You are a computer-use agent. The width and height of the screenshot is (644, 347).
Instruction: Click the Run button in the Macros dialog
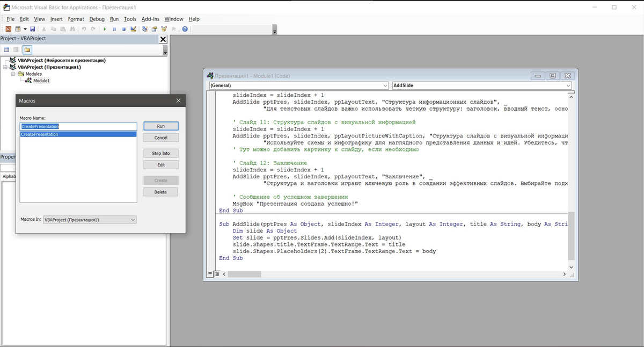160,126
